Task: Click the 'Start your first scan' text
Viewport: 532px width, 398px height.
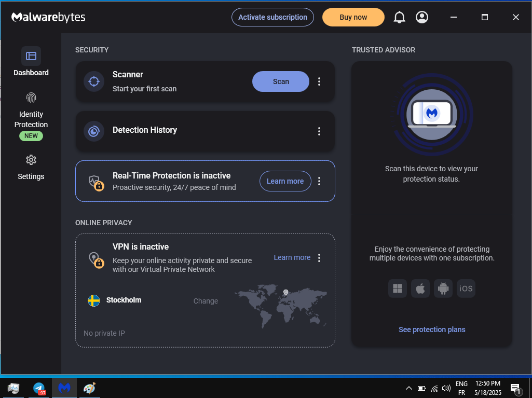Action: pos(144,89)
